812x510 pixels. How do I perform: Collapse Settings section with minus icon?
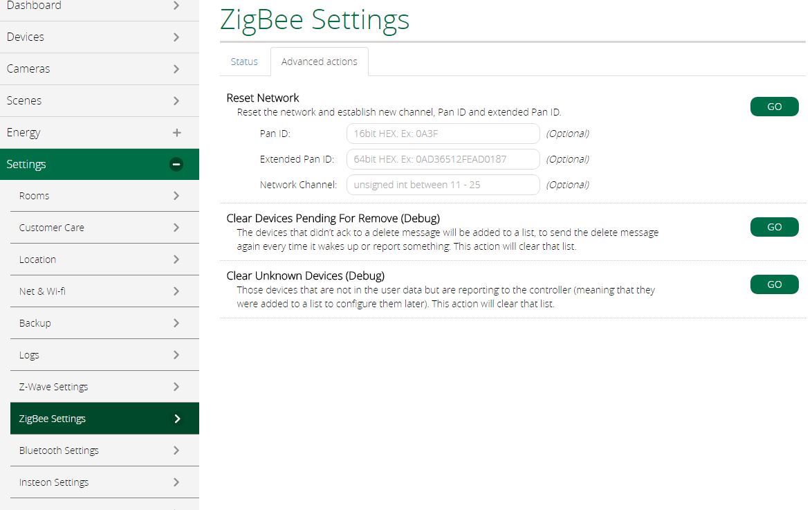[x=176, y=164]
